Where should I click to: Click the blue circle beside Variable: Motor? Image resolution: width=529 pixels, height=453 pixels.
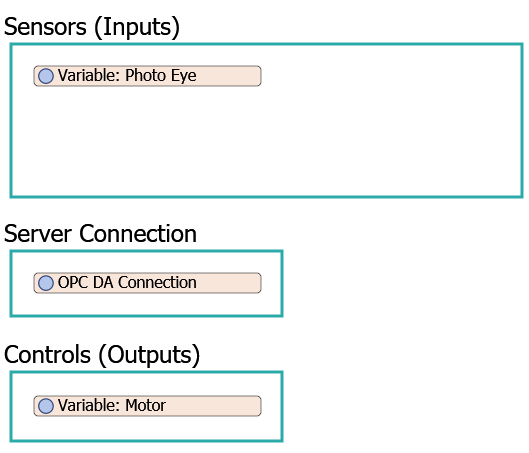pos(46,406)
